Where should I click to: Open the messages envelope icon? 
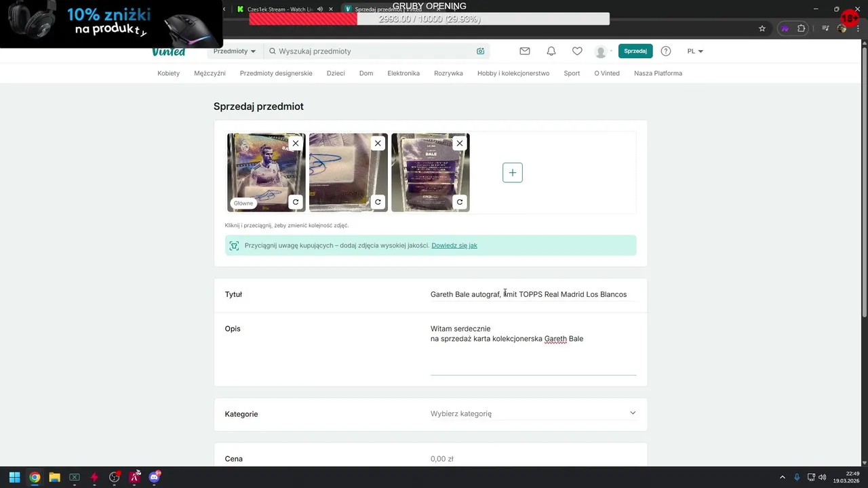(525, 52)
